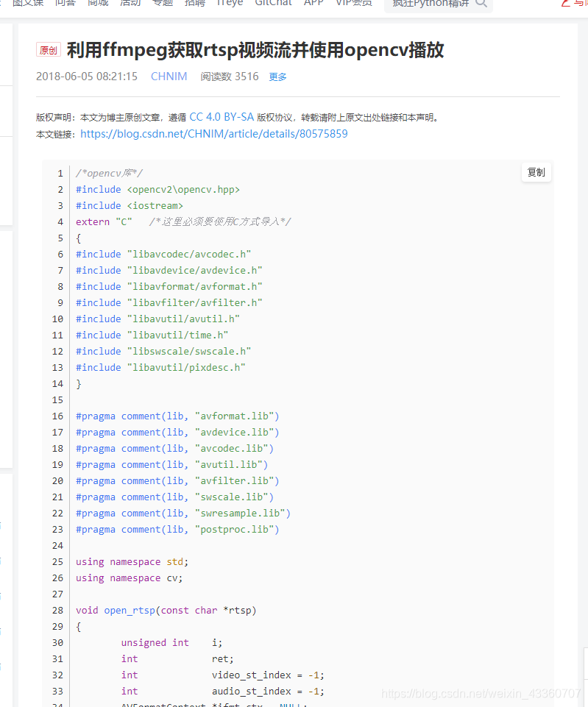Click the libavutil/pixdesc.h include line

(x=160, y=367)
